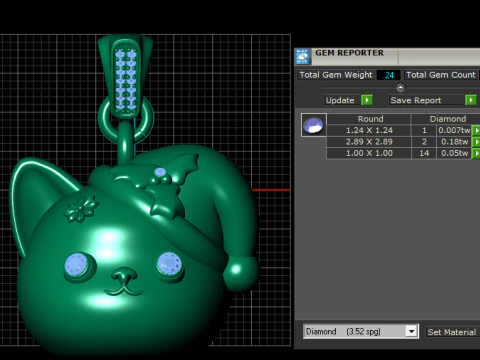Click the green arrow on the 0.18tw row
The image size is (480, 360).
(x=476, y=142)
